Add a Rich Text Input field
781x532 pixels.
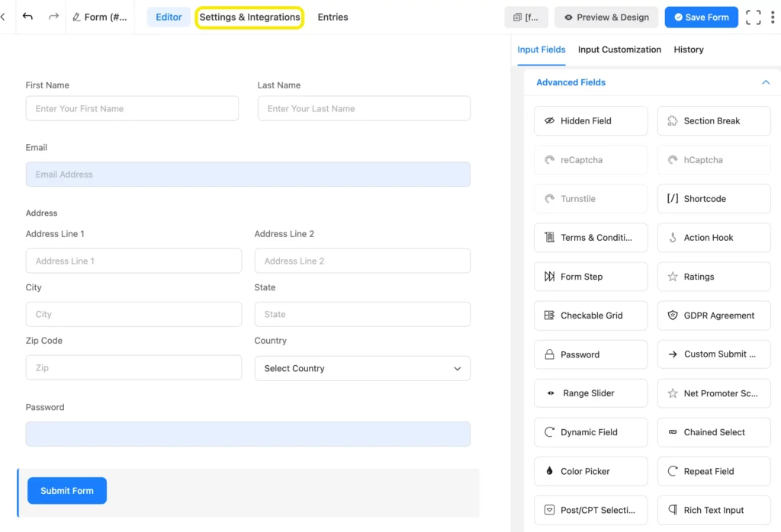point(714,510)
